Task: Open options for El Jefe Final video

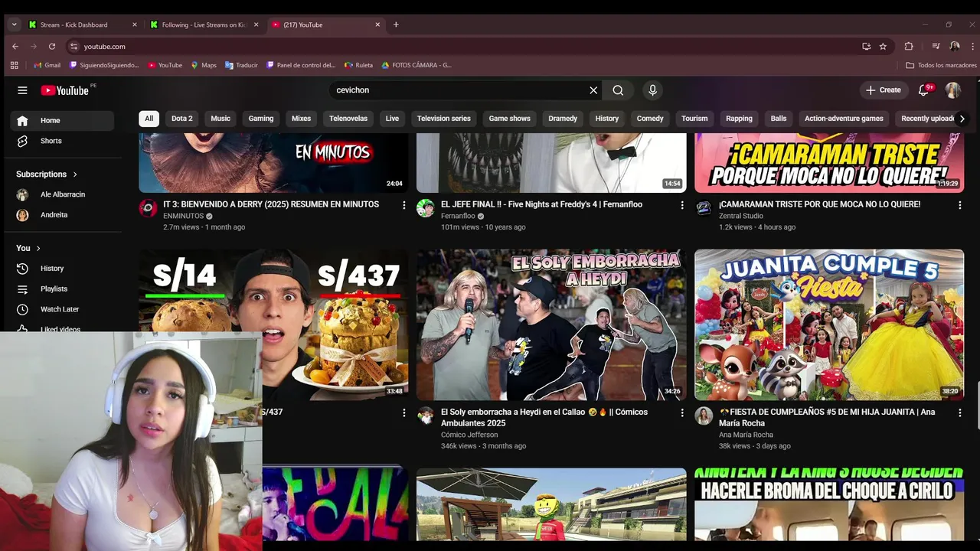Action: point(682,205)
